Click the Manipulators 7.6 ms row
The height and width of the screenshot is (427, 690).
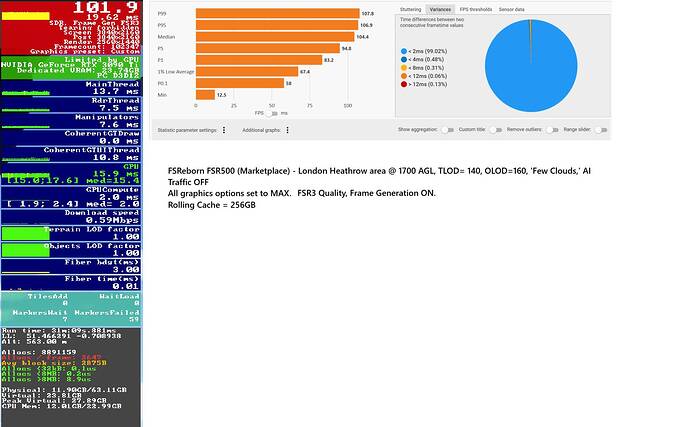click(x=71, y=121)
